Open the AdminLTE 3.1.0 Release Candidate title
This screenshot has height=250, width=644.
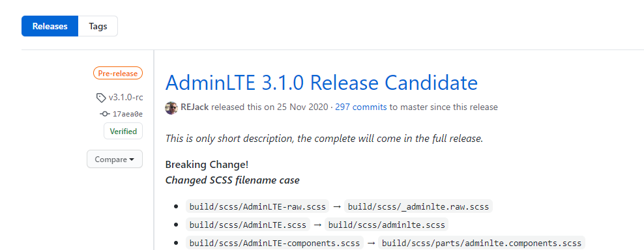[x=321, y=83]
